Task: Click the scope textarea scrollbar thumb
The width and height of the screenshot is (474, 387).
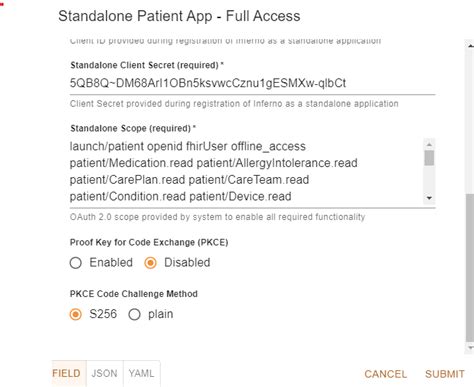Action: 429,158
